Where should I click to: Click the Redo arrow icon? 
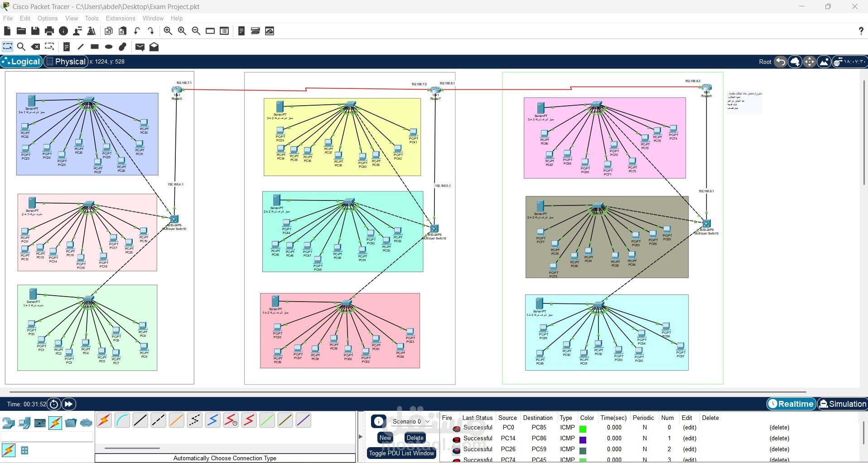(151, 31)
